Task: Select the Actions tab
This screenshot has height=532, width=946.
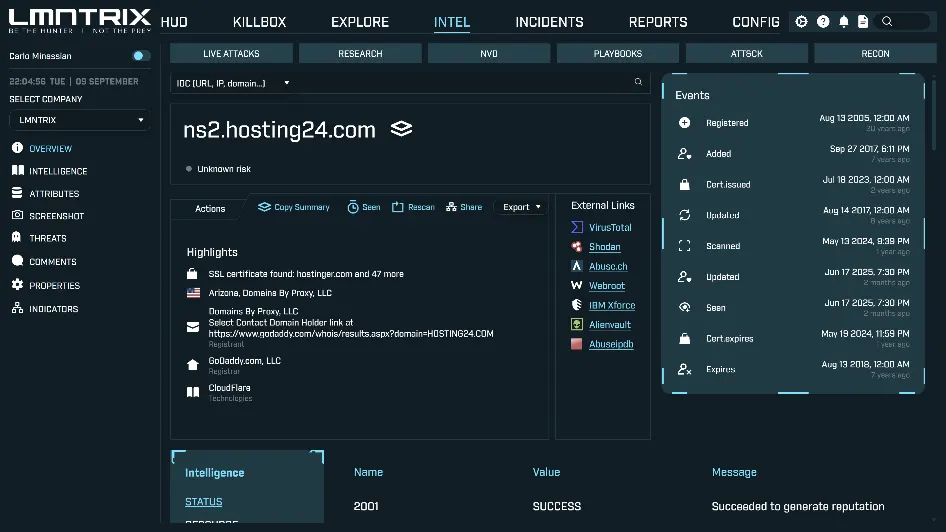Action: [210, 209]
